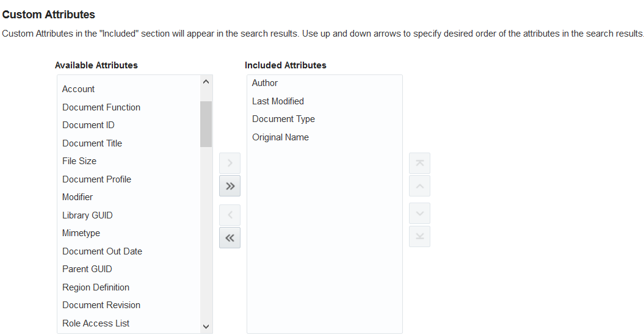Move all attributes to Included list

(x=230, y=186)
